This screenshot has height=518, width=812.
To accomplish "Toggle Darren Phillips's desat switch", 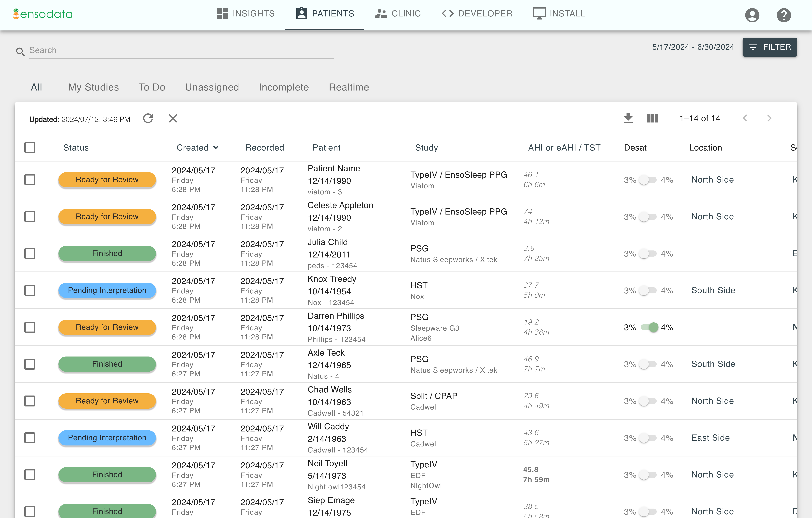I will [649, 327].
